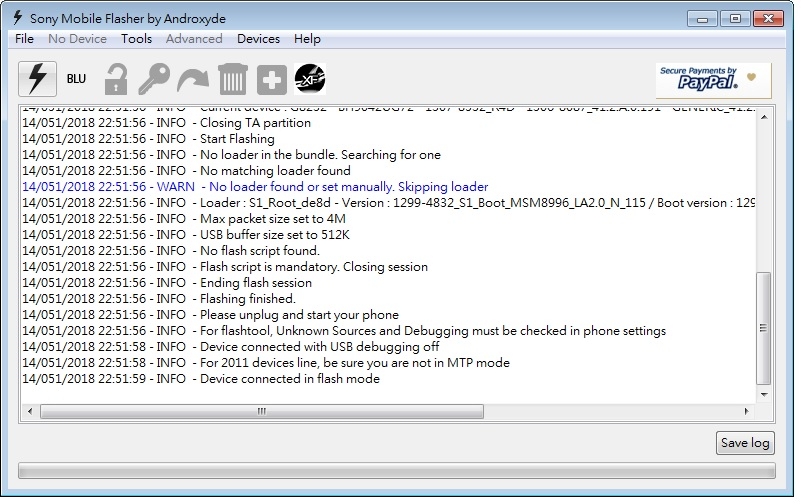Open the No Device menu
Image resolution: width=806 pixels, height=504 pixels.
click(78, 39)
